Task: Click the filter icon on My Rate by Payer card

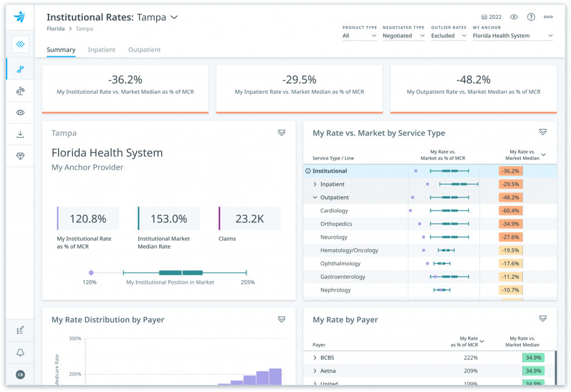Action: pos(543,318)
